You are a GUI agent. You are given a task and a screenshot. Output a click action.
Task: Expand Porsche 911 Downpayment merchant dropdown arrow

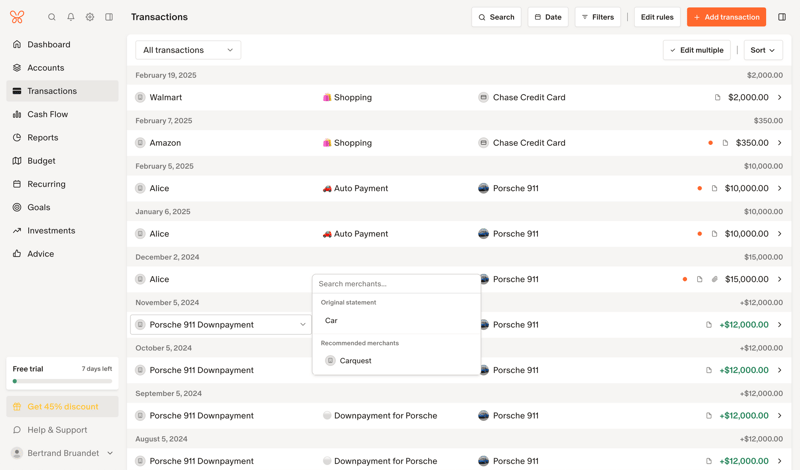point(303,325)
